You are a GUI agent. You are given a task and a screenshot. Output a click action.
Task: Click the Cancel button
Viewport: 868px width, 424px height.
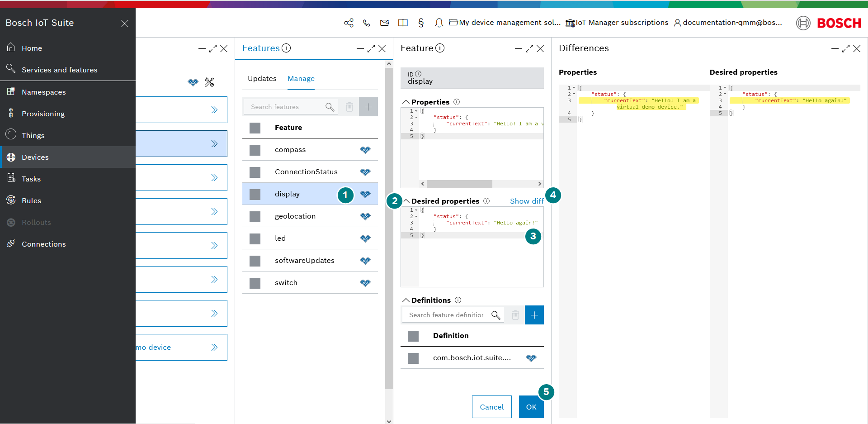click(x=492, y=407)
